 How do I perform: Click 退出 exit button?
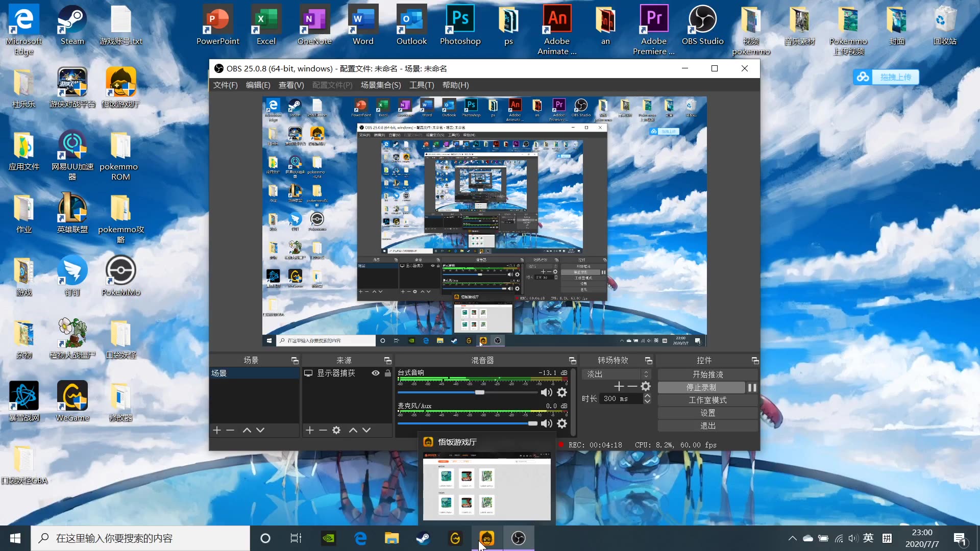coord(707,425)
